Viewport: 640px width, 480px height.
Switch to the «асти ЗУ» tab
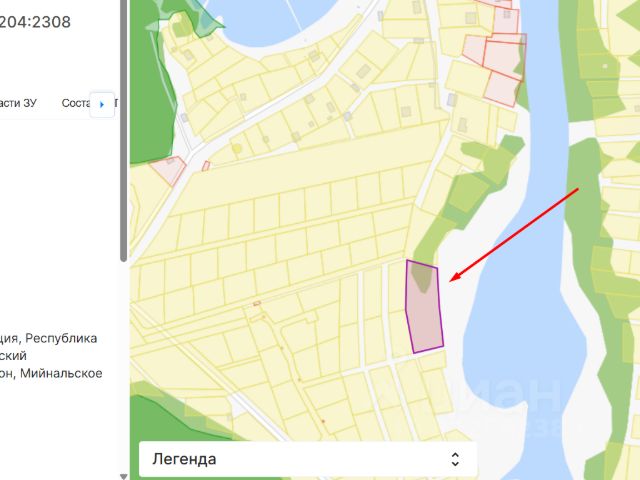(18, 103)
